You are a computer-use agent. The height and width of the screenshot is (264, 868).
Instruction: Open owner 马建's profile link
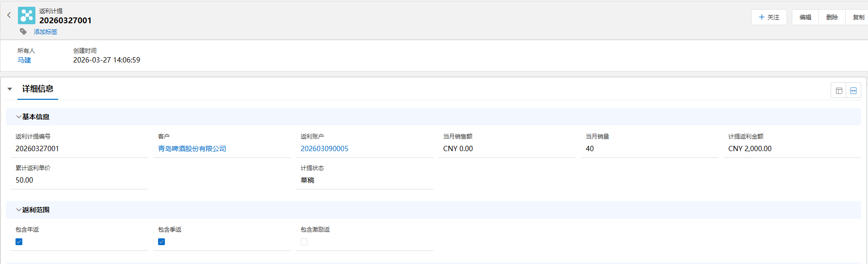click(24, 60)
